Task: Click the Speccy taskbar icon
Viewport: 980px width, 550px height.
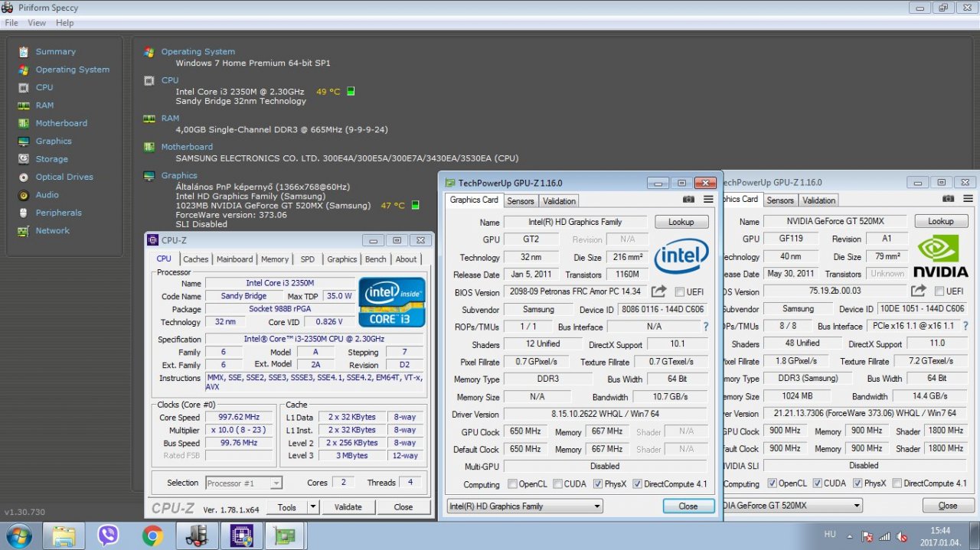Action: click(x=197, y=535)
